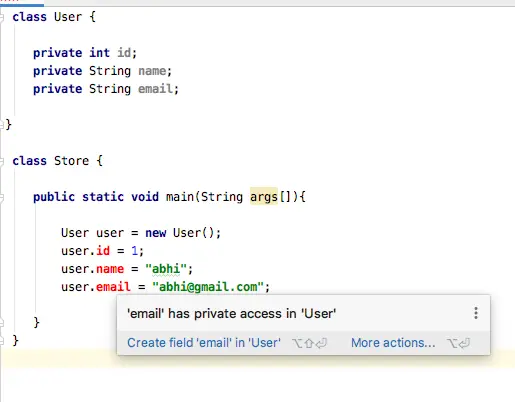The width and height of the screenshot is (515, 402).
Task: Click the string "abhi@gmail.com"
Action: (208, 287)
